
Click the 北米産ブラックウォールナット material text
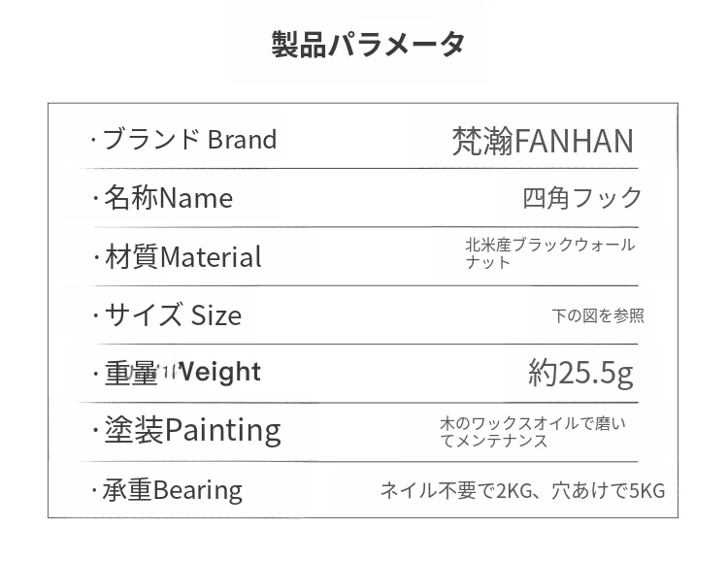point(549,246)
